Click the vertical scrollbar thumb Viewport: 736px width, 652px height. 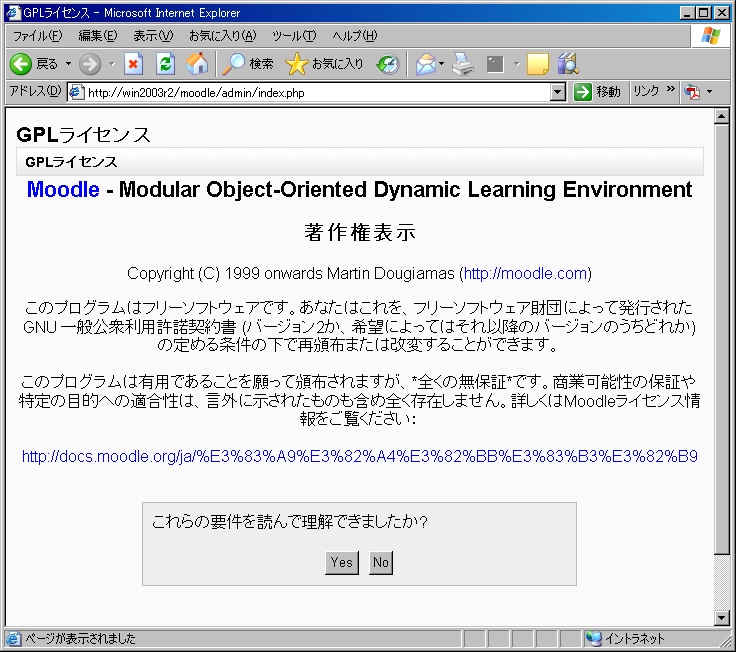click(721, 338)
